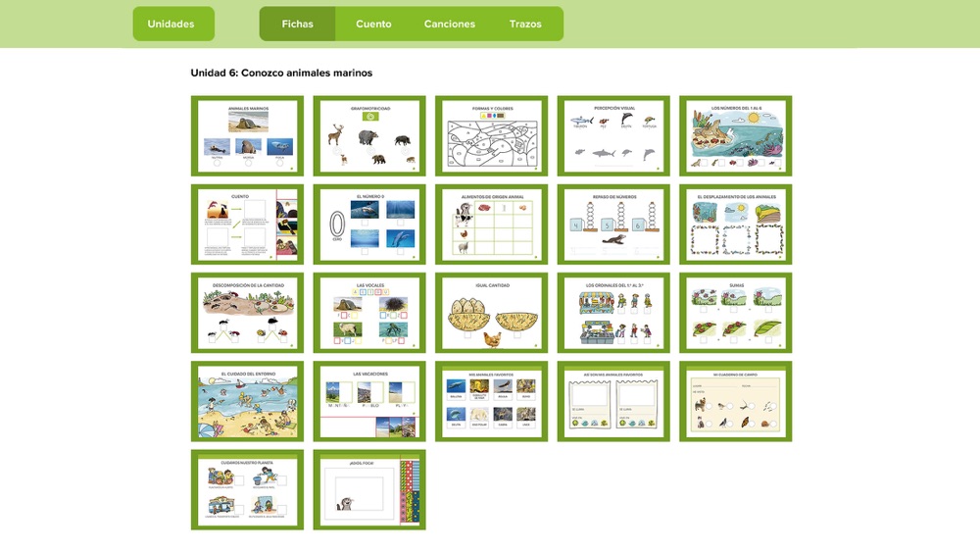Image resolution: width=980 pixels, height=552 pixels.
Task: Open El Número 0 worksheet
Action: 369,225
